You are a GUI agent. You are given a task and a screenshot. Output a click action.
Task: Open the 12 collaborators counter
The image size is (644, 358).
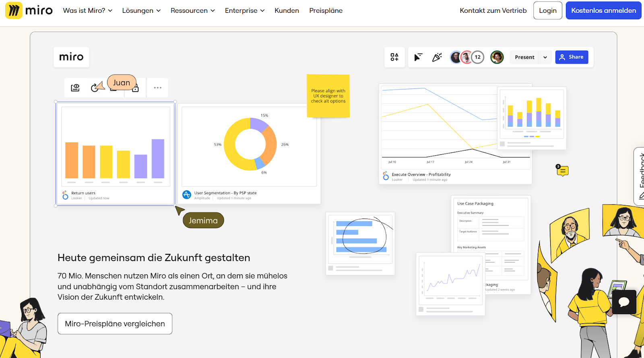tap(478, 57)
